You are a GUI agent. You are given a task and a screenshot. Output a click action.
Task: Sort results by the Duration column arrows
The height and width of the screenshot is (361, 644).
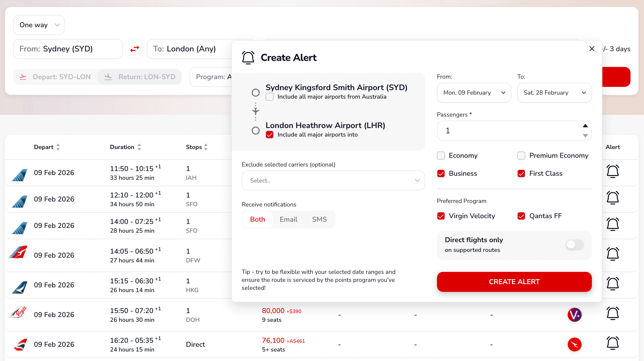pos(139,147)
